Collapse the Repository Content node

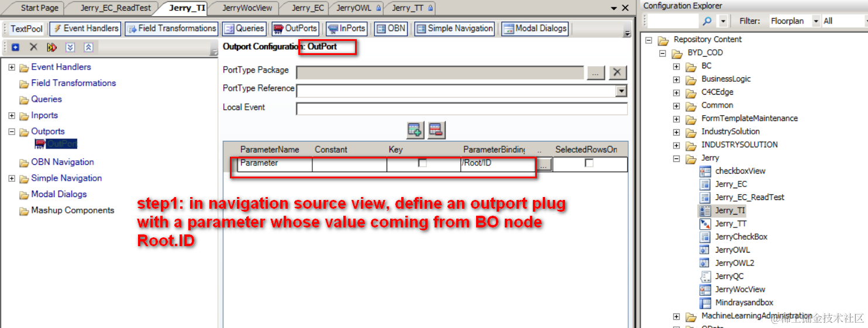[649, 40]
